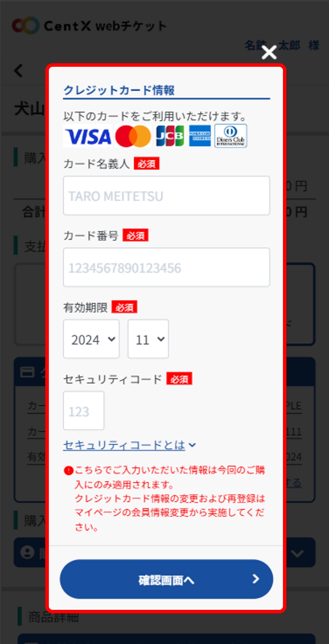The height and width of the screenshot is (644, 329).
Task: Click the Visa card logo
Action: coord(88,136)
